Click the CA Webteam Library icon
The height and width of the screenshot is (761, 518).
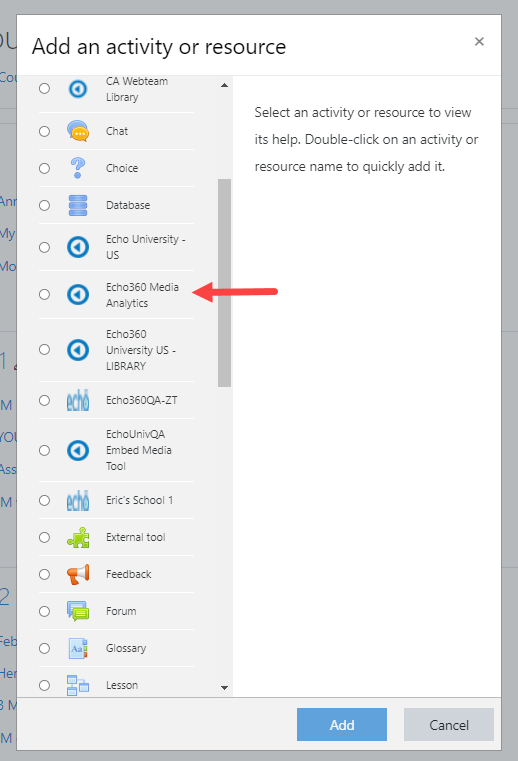78,89
